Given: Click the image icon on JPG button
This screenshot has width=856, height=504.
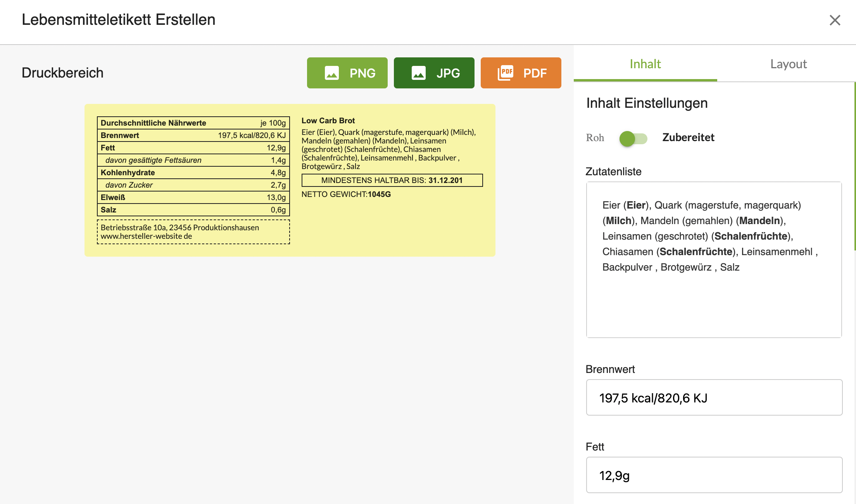Looking at the screenshot, I should tap(418, 73).
